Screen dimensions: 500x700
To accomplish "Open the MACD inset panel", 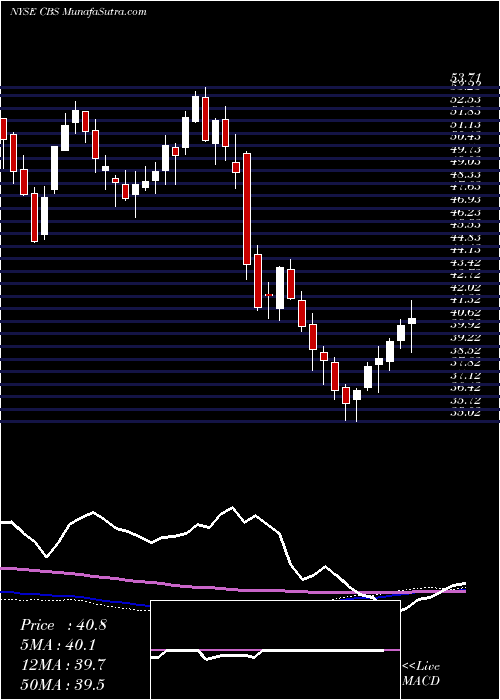I will pos(275,650).
